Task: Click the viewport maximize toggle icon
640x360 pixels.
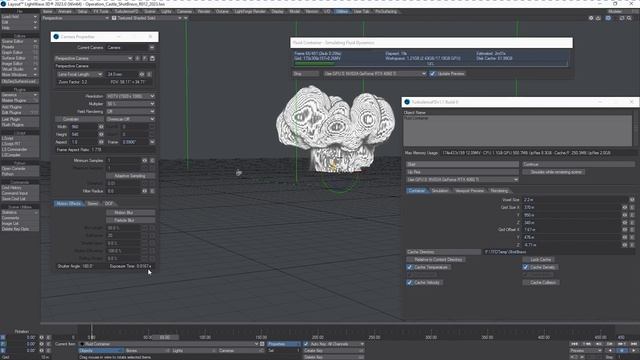Action: click(622, 18)
